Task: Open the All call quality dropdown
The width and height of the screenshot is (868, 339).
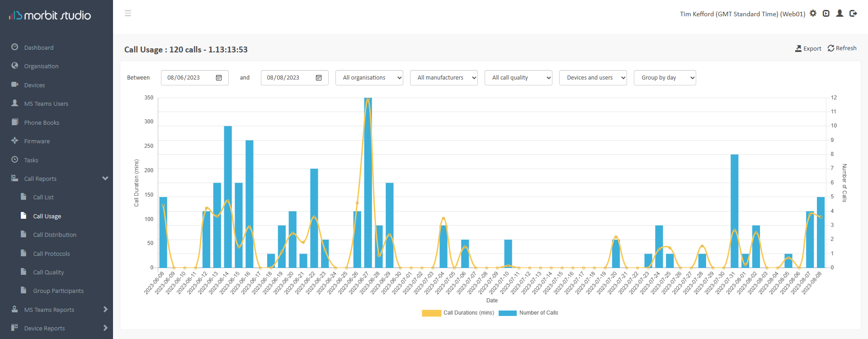Action: point(518,78)
